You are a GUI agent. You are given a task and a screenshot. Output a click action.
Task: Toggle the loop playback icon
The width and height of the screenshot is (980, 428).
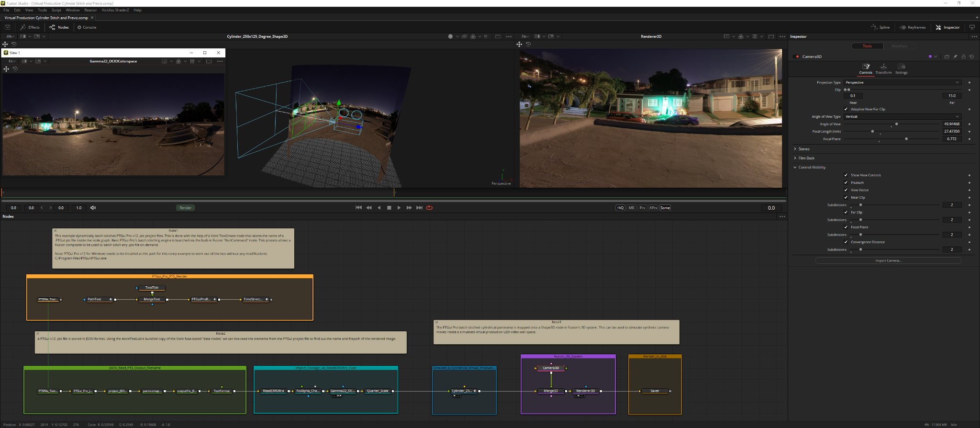point(429,208)
